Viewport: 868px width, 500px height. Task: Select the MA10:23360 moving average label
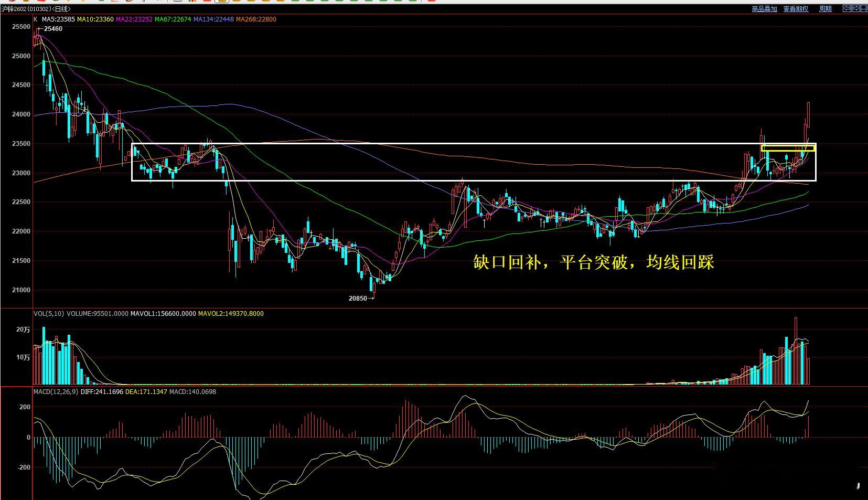(x=95, y=19)
